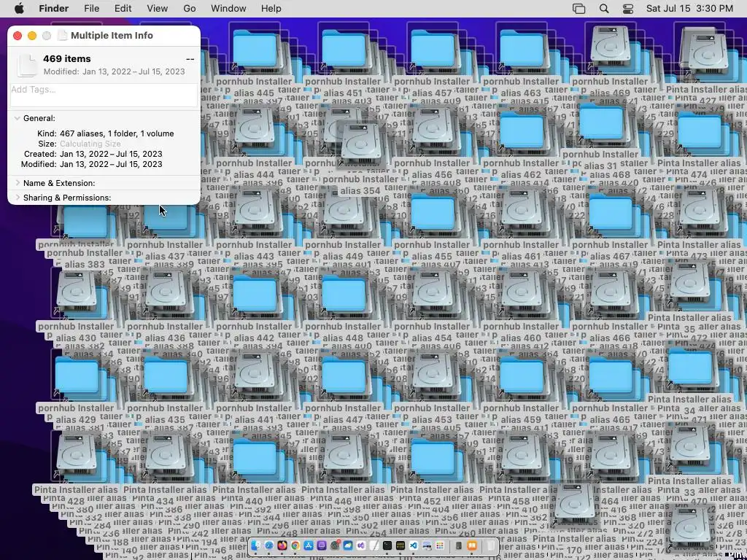Select the folder icon labeled alias 462

(x=522, y=131)
